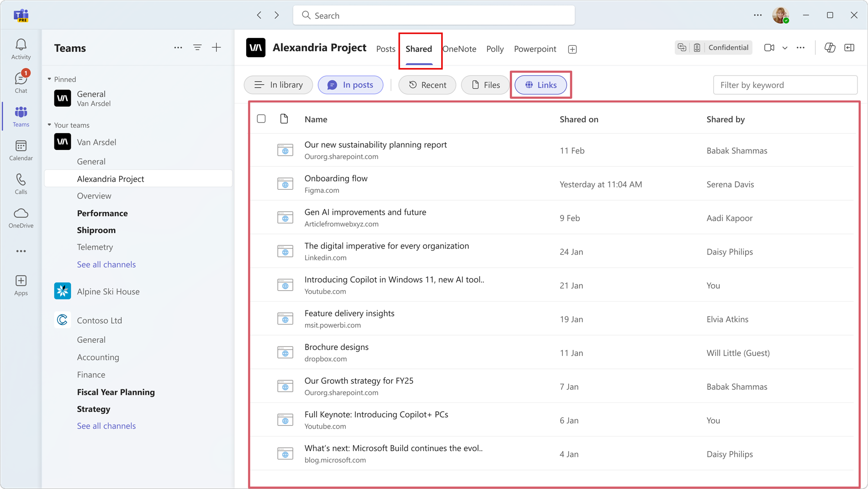The height and width of the screenshot is (489, 868).
Task: Open Teams list more options
Action: [x=178, y=48]
